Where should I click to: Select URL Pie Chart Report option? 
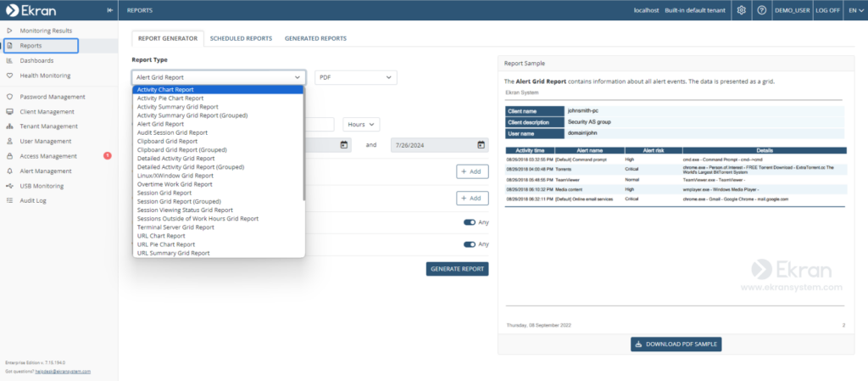(218, 244)
